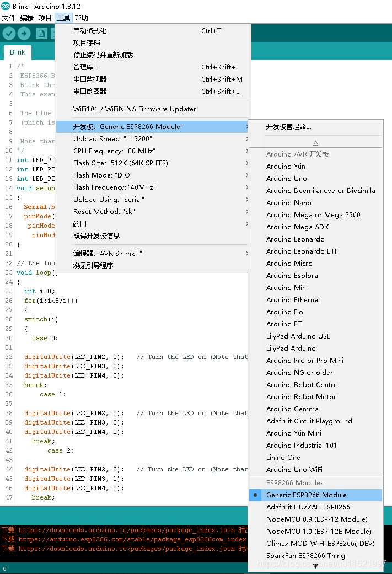Select Arduino Nano board
The image size is (392, 574).
315,202
